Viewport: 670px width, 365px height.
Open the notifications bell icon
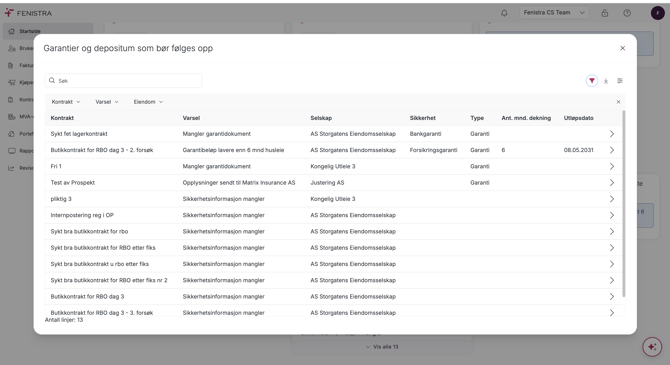click(x=504, y=13)
